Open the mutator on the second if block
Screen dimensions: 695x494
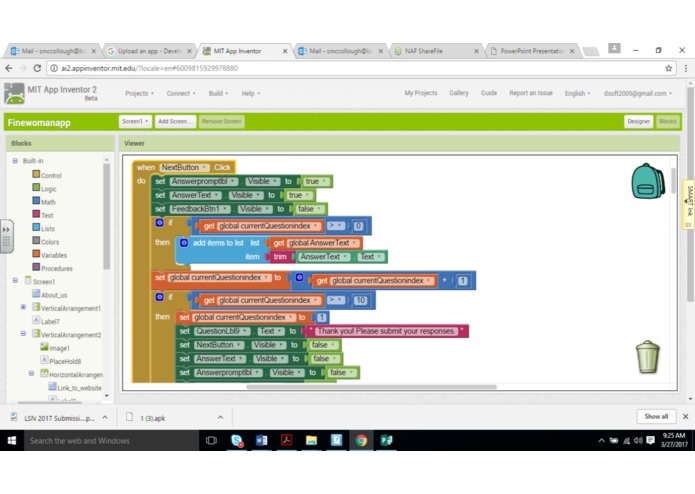point(160,297)
